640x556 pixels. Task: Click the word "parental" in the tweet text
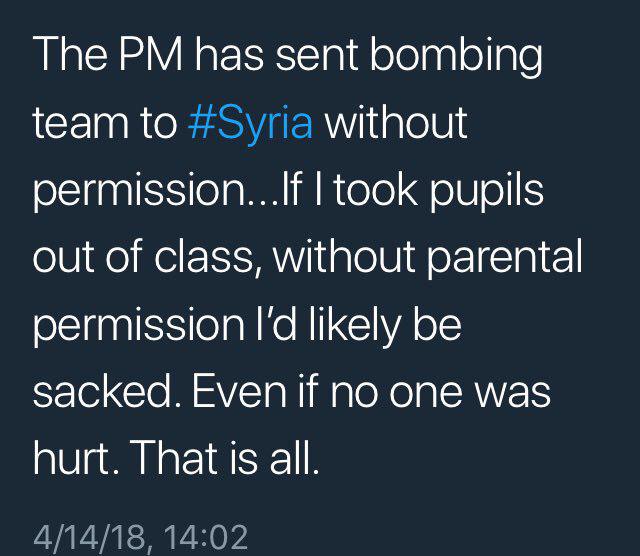tap(505, 258)
